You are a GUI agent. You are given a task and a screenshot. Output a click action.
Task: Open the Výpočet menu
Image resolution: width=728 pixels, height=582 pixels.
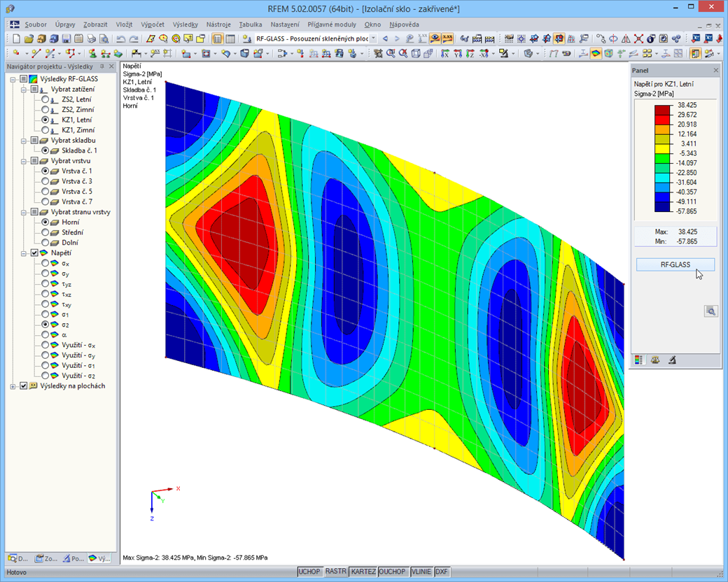point(153,24)
